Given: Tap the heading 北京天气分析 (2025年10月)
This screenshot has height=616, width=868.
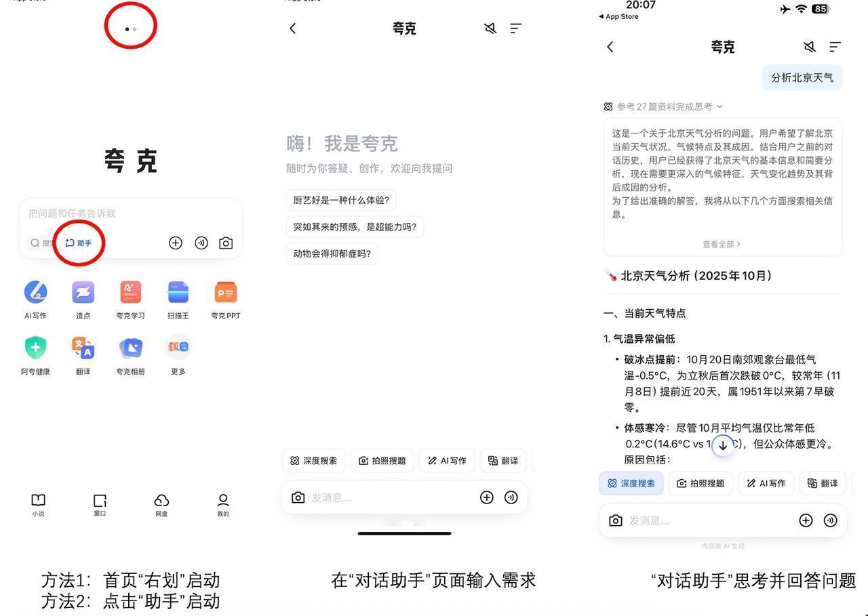Looking at the screenshot, I should coord(688,276).
